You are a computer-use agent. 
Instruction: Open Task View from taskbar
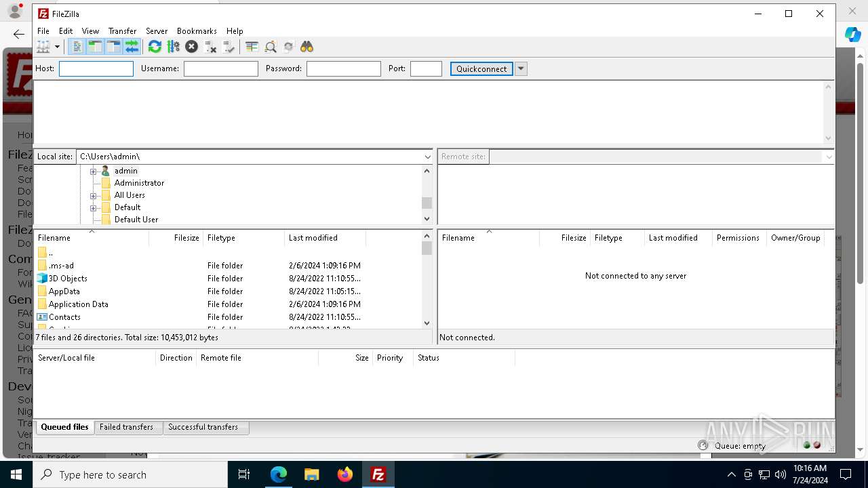tap(244, 474)
